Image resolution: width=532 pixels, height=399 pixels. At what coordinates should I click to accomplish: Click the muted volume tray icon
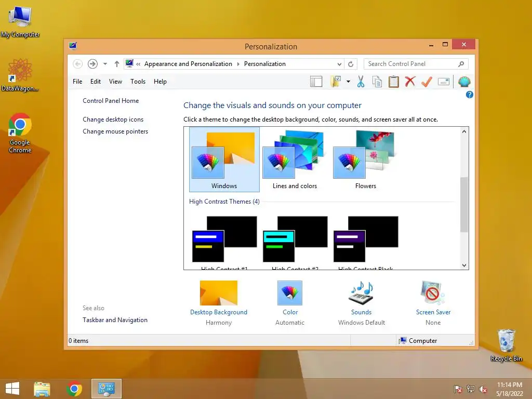point(483,389)
